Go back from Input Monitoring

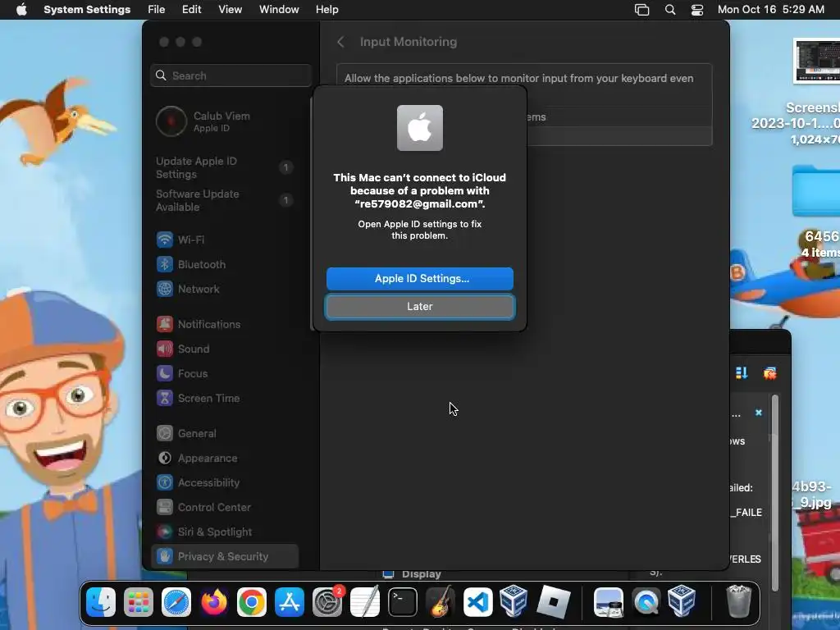tap(340, 42)
